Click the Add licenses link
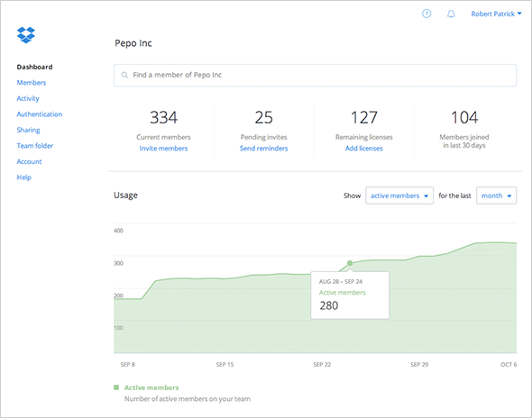The width and height of the screenshot is (532, 418). (x=364, y=149)
